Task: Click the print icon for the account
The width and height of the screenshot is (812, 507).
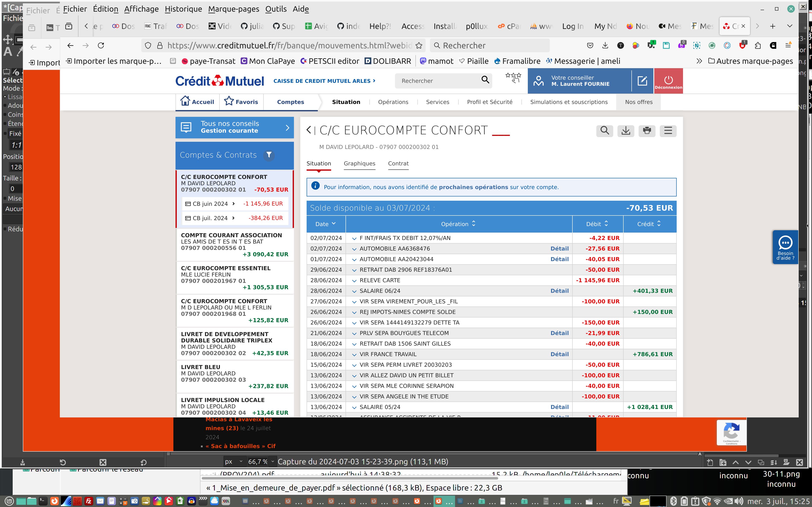Action: pyautogui.click(x=647, y=130)
